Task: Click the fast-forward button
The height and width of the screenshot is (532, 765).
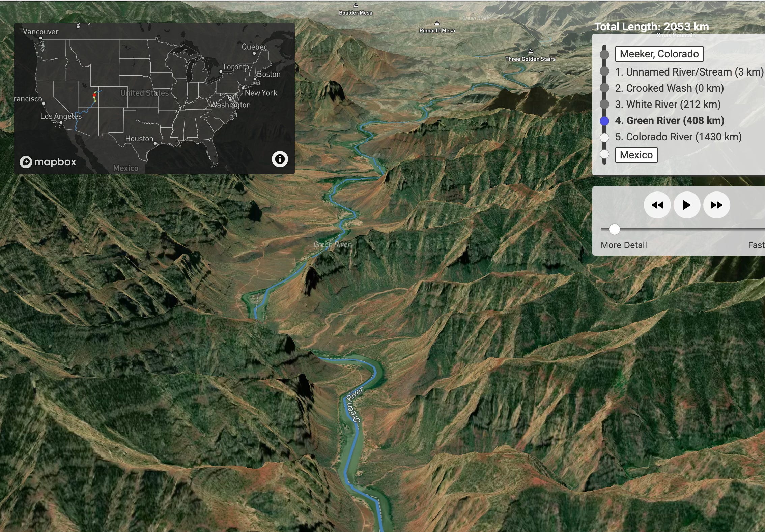Action: (716, 205)
